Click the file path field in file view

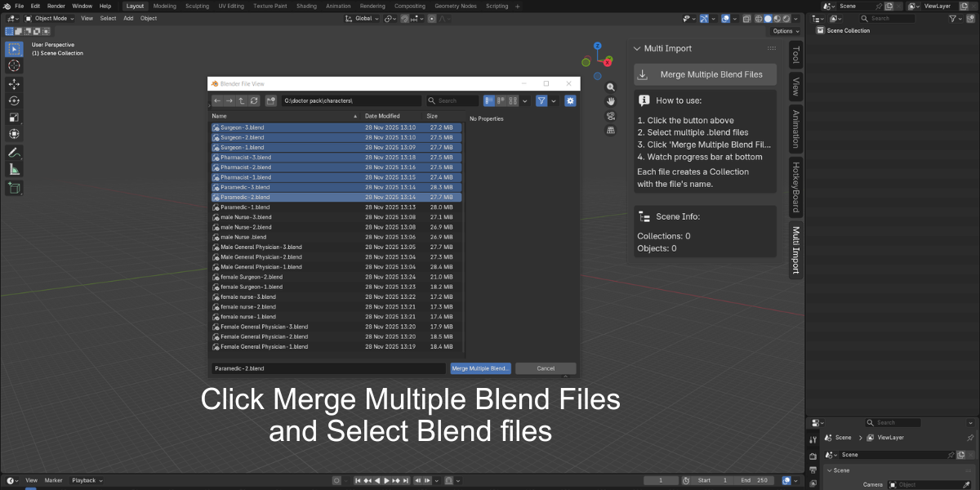click(351, 100)
